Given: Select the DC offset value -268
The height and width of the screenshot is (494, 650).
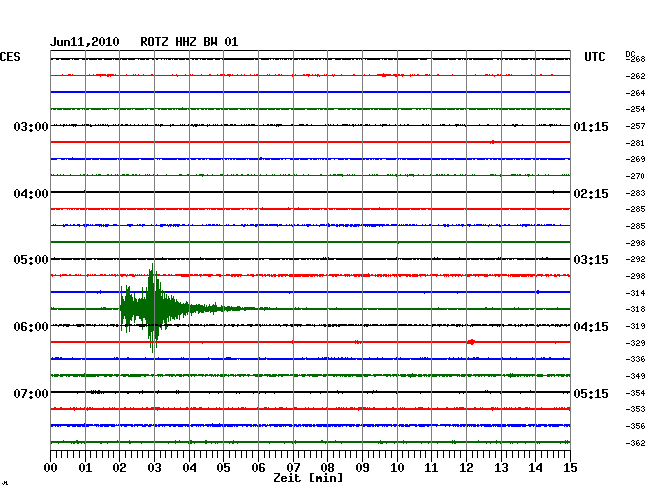Looking at the screenshot, I should pyautogui.click(x=637, y=60).
